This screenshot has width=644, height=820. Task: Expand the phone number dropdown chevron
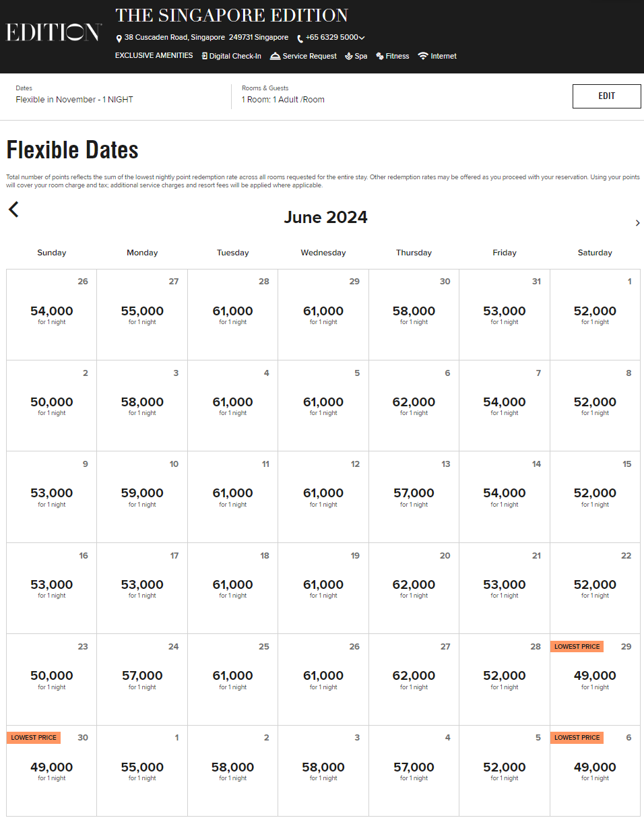[362, 38]
